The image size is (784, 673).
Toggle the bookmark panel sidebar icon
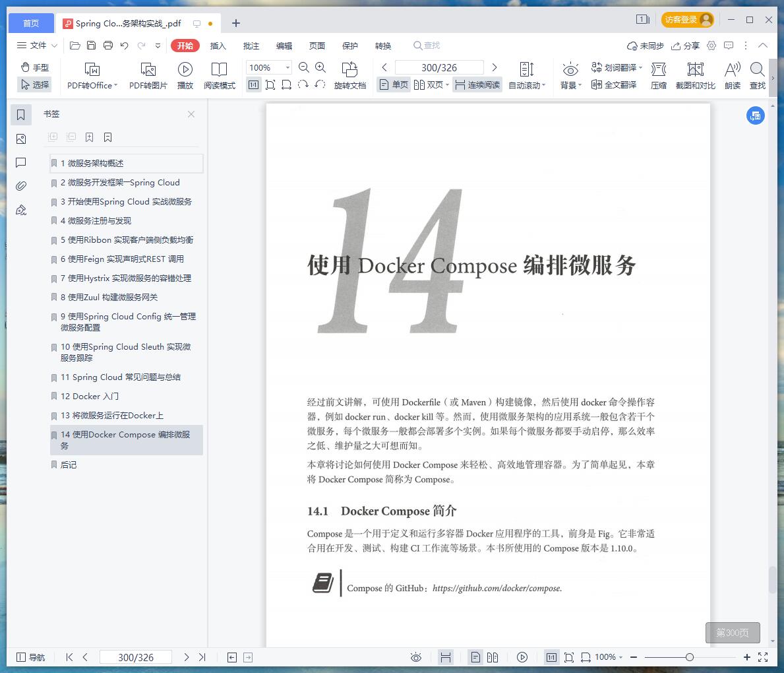pyautogui.click(x=21, y=115)
